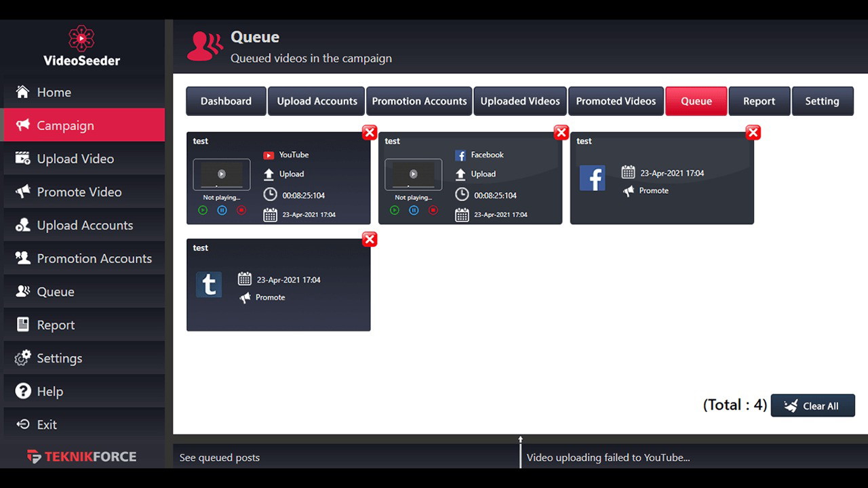868x488 pixels.
Task: Clear all queued videos
Action: coord(812,406)
